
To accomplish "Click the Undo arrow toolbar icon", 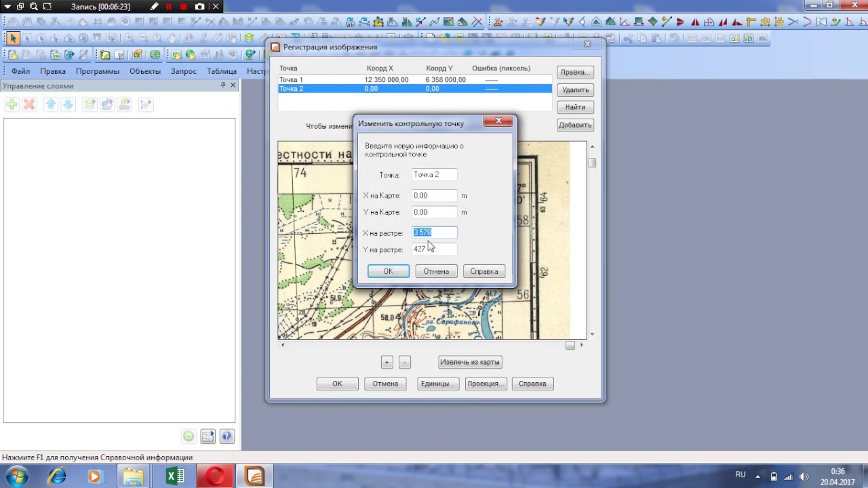I will [674, 39].
